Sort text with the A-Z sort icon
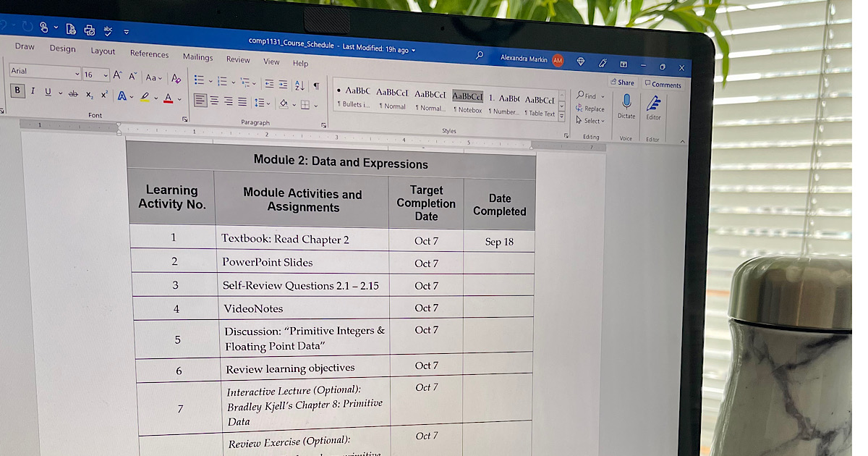The width and height of the screenshot is (868, 456). 300,85
